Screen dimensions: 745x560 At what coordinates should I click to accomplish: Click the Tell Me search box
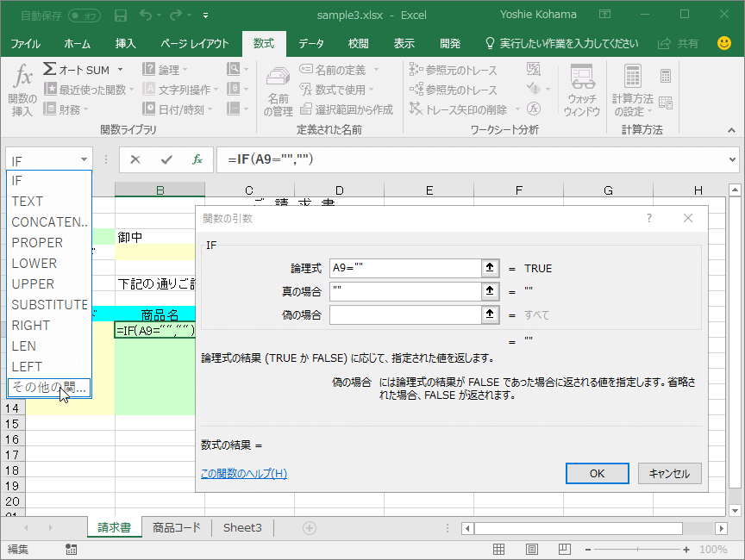pos(562,44)
